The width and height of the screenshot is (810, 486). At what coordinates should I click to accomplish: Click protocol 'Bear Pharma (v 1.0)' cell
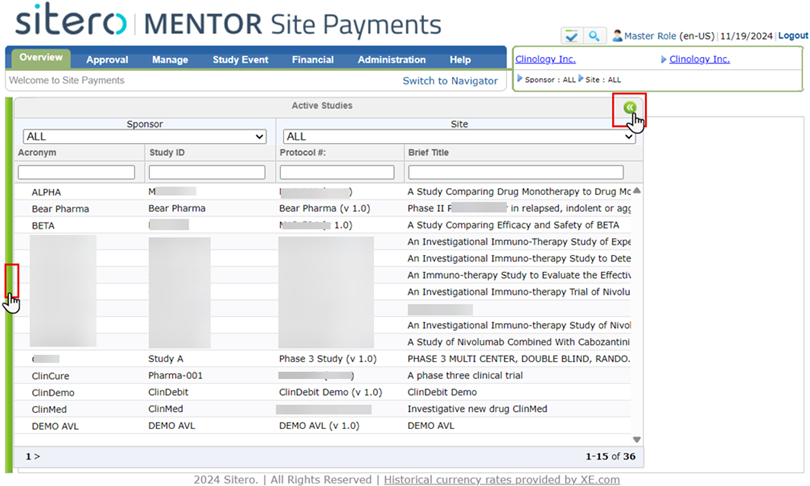(325, 209)
